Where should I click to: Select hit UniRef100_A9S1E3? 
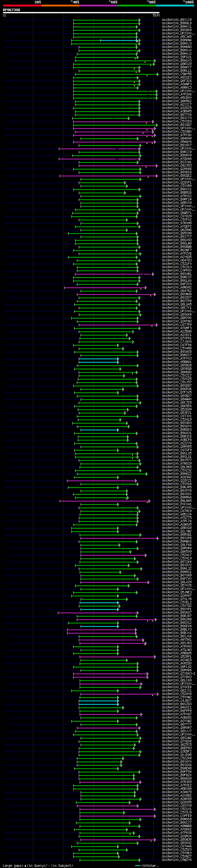[176, 78]
